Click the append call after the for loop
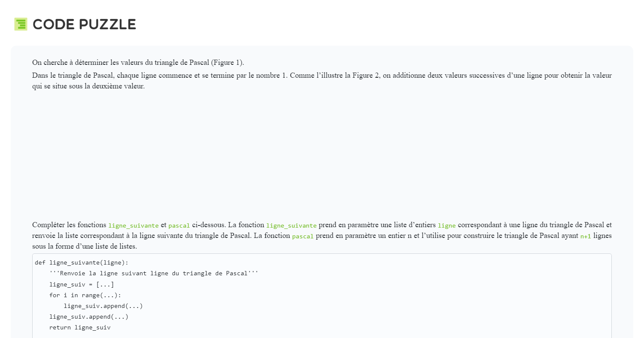This screenshot has height=338, width=644. tap(89, 317)
